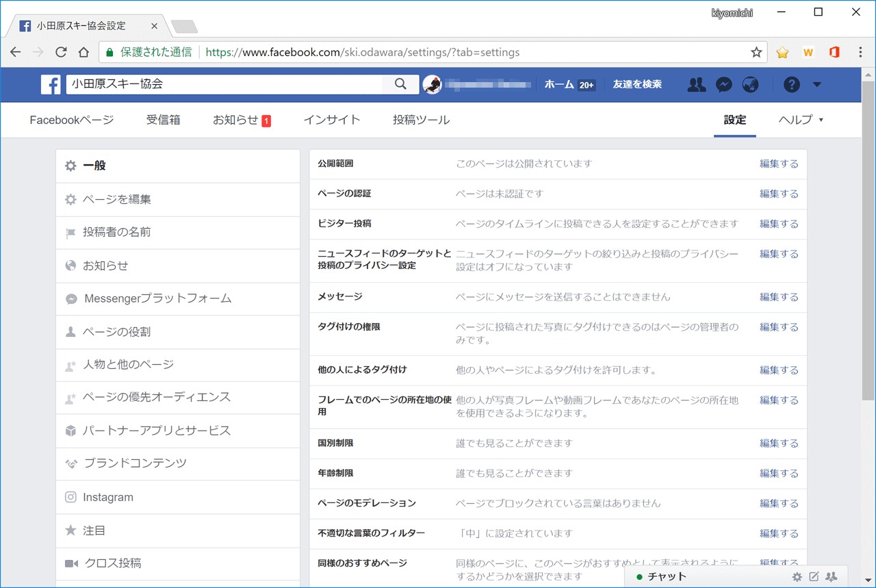
Task: Click 編集する for ページの認証
Action: tap(779, 194)
